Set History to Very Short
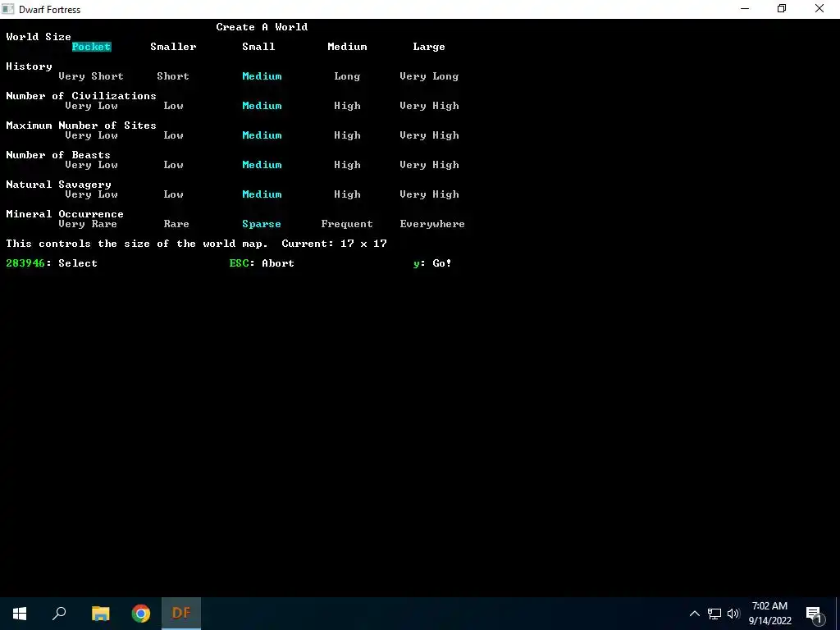This screenshot has width=840, height=630. (91, 76)
